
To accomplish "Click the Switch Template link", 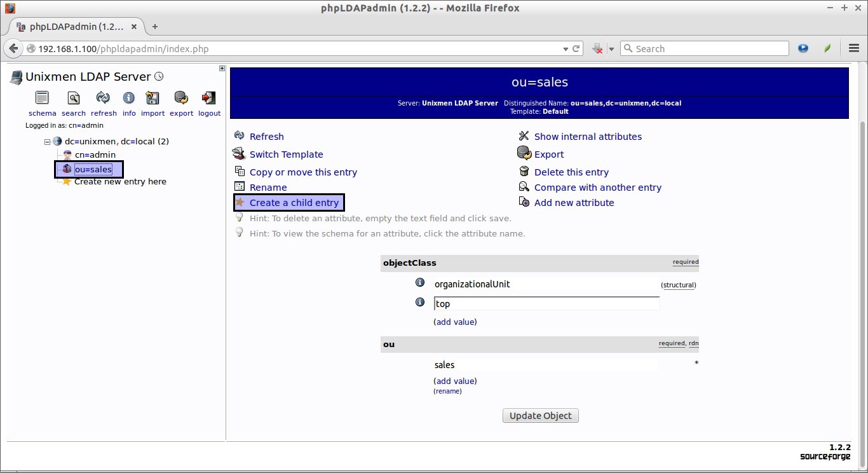I will click(286, 154).
